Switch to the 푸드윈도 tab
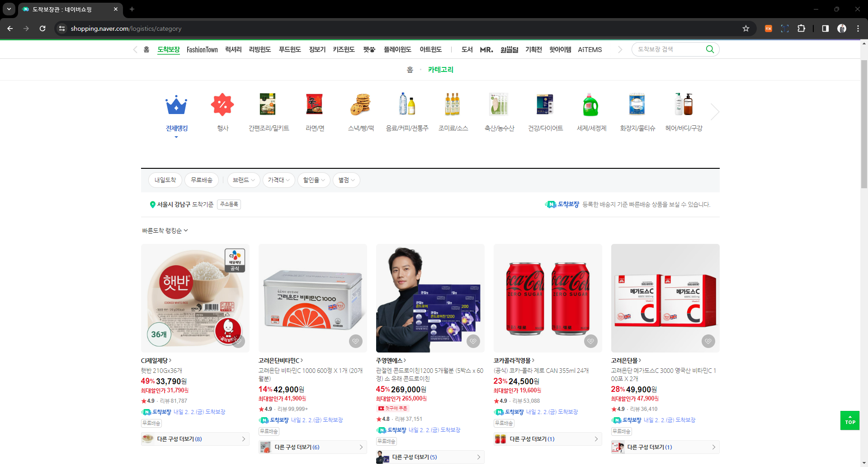The image size is (868, 467). point(290,50)
